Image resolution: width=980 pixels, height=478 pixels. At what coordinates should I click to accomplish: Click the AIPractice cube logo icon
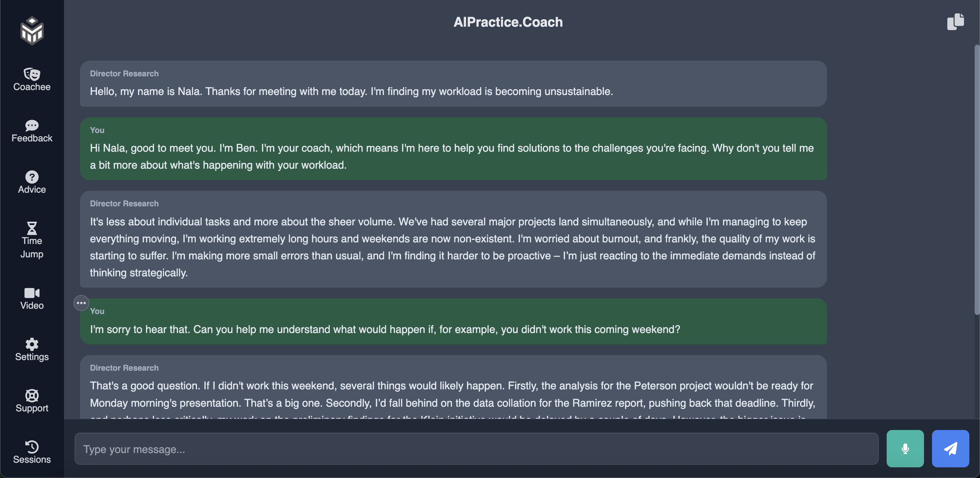(32, 30)
